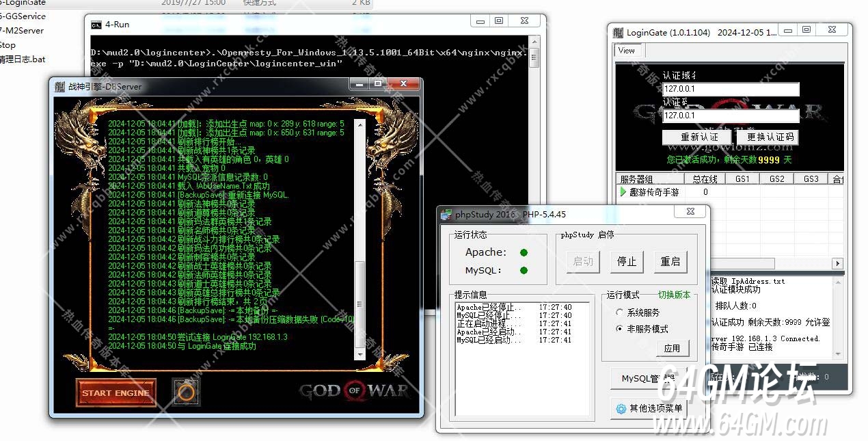Click green arrow icon next to 趣游传奇手游
868x441 pixels.
pos(623,192)
